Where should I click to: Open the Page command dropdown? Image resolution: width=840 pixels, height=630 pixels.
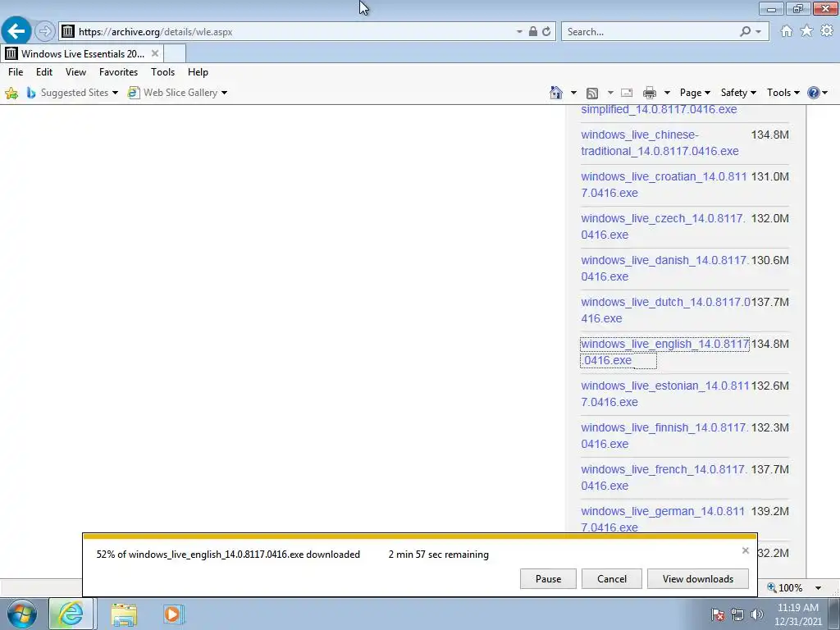coord(695,93)
